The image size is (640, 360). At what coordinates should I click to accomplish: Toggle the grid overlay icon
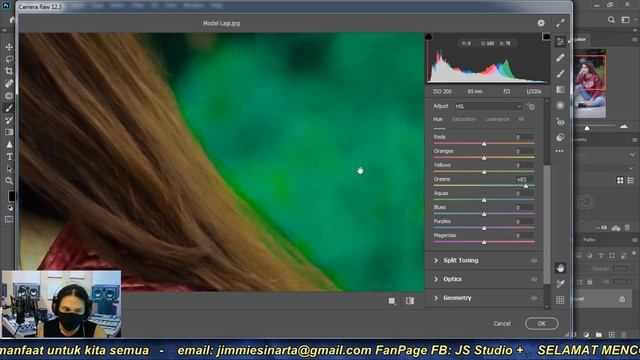point(560,300)
